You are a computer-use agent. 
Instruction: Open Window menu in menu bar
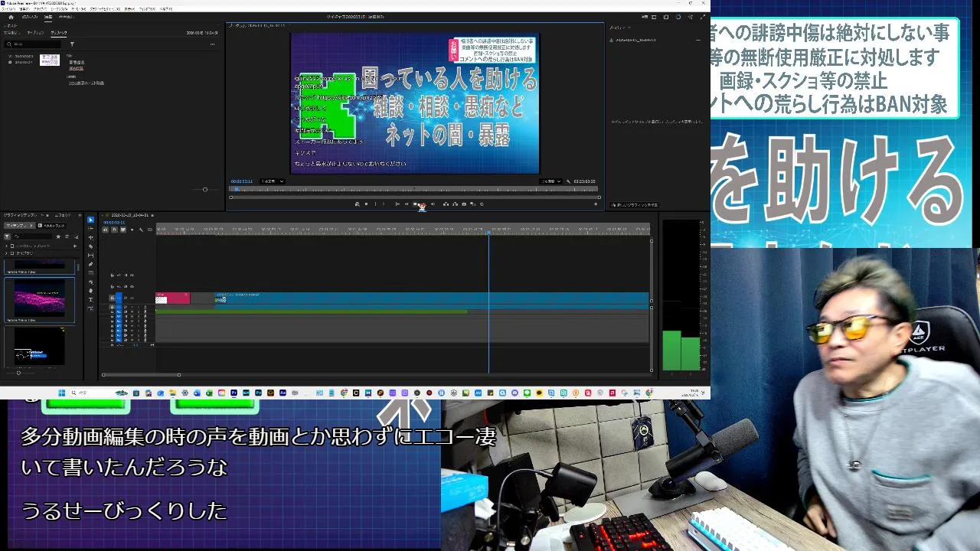tap(145, 8)
